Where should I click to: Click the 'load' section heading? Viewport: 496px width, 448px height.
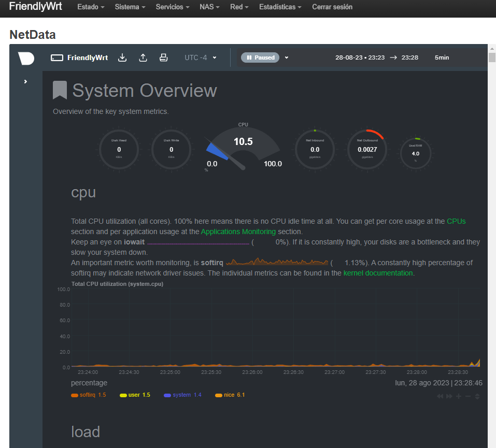[86, 432]
